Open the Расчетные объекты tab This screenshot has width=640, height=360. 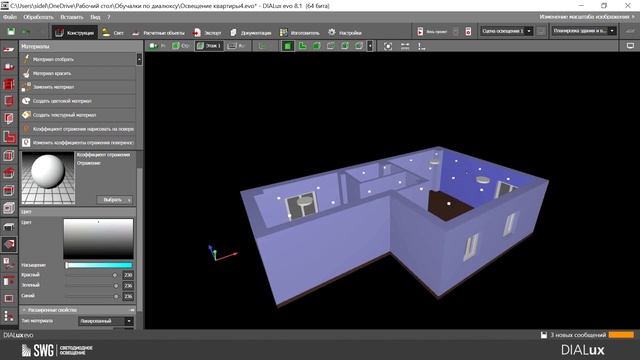pos(158,33)
